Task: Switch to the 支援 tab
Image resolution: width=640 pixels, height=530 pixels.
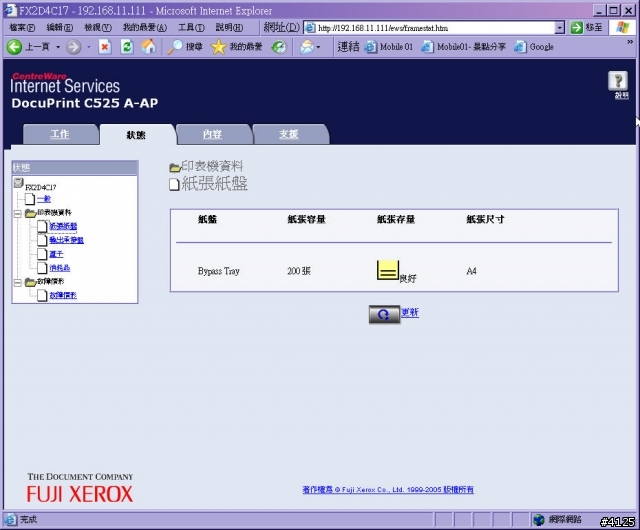Action: point(289,134)
